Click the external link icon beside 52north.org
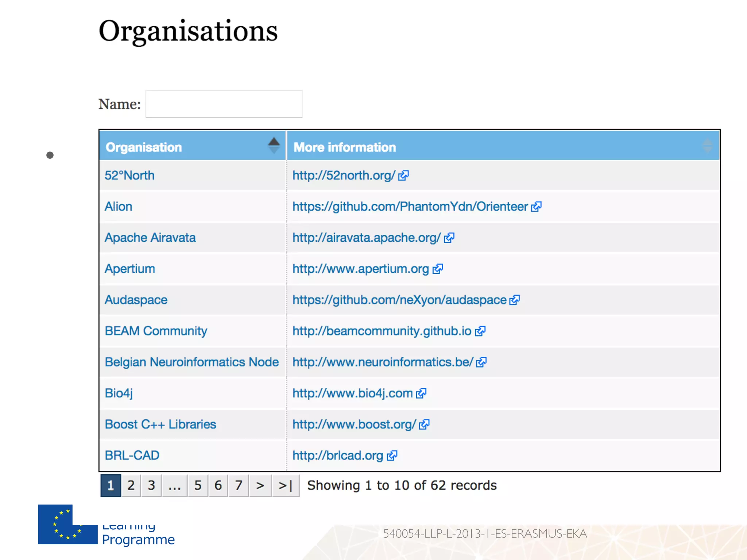This screenshot has height=560, width=747. click(x=403, y=176)
